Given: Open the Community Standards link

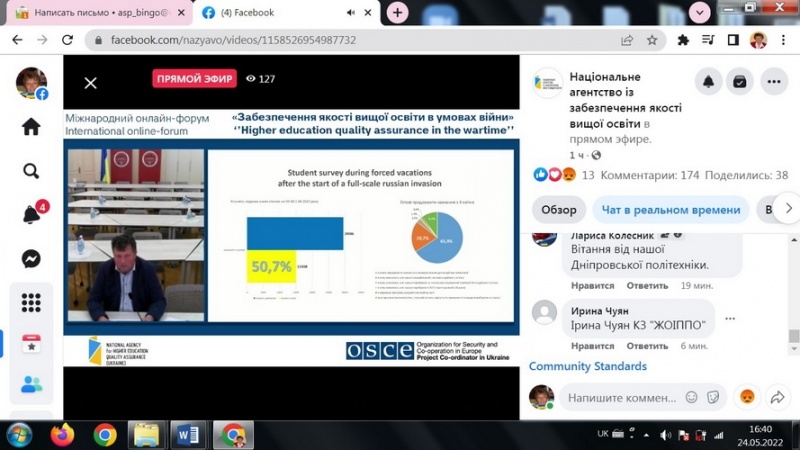Looking at the screenshot, I should coord(588,366).
